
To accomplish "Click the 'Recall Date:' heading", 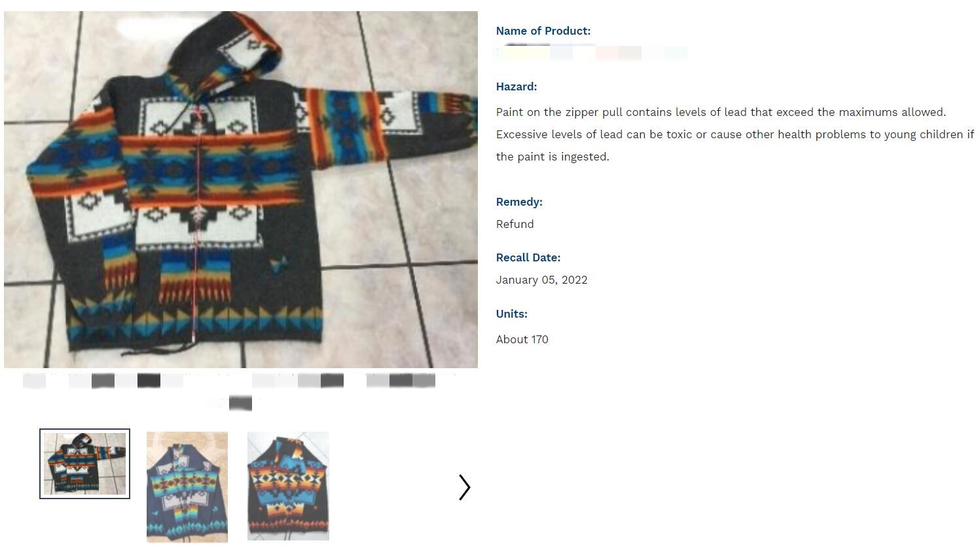I will point(528,257).
